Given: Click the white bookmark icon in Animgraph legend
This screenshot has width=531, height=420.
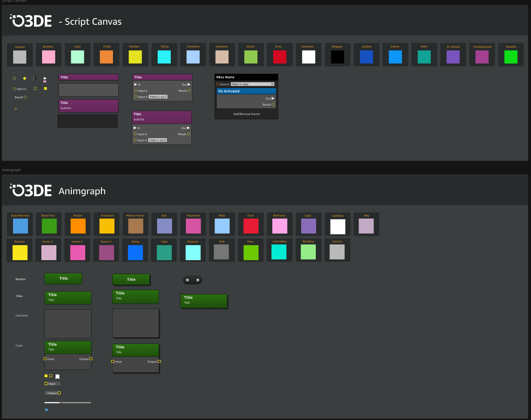Looking at the screenshot, I should (x=57, y=377).
